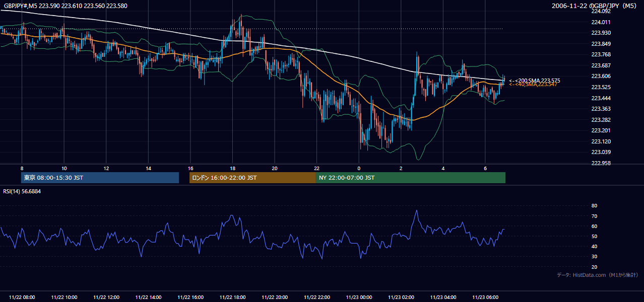Click the RSI 40 level label

(594, 246)
